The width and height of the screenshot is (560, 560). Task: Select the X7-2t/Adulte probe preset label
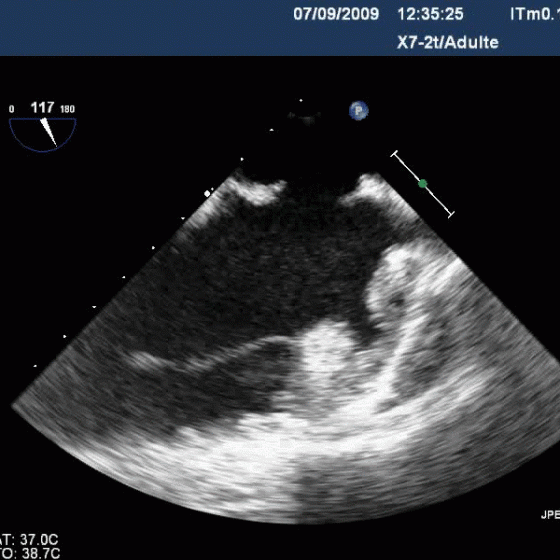click(448, 43)
